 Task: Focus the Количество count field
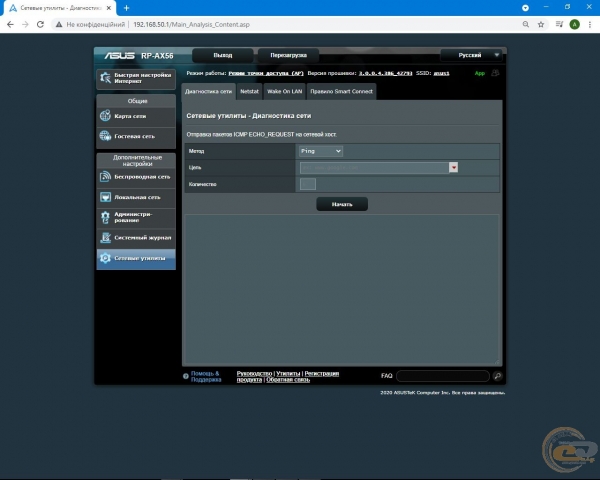pyautogui.click(x=308, y=184)
